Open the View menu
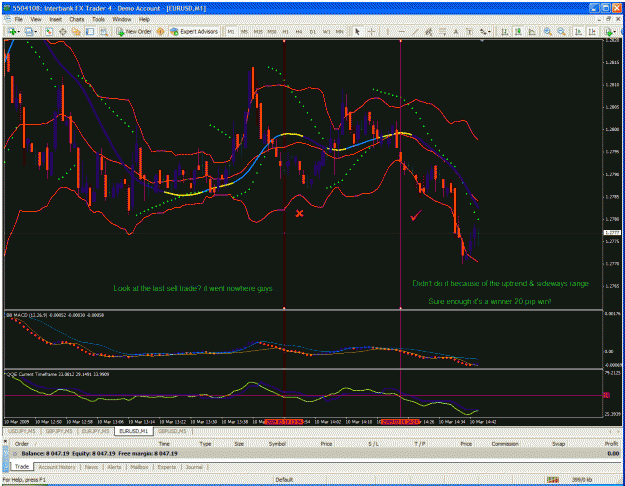 coord(36,19)
